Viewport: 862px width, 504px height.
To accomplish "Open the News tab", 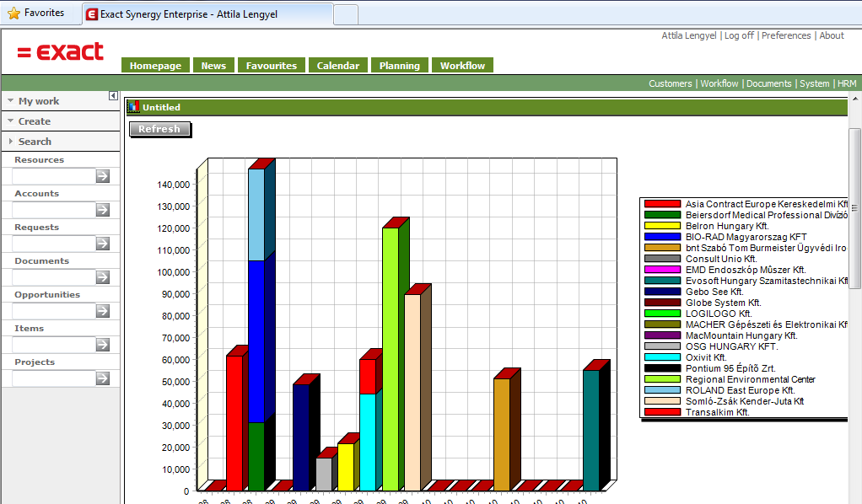I will 213,66.
